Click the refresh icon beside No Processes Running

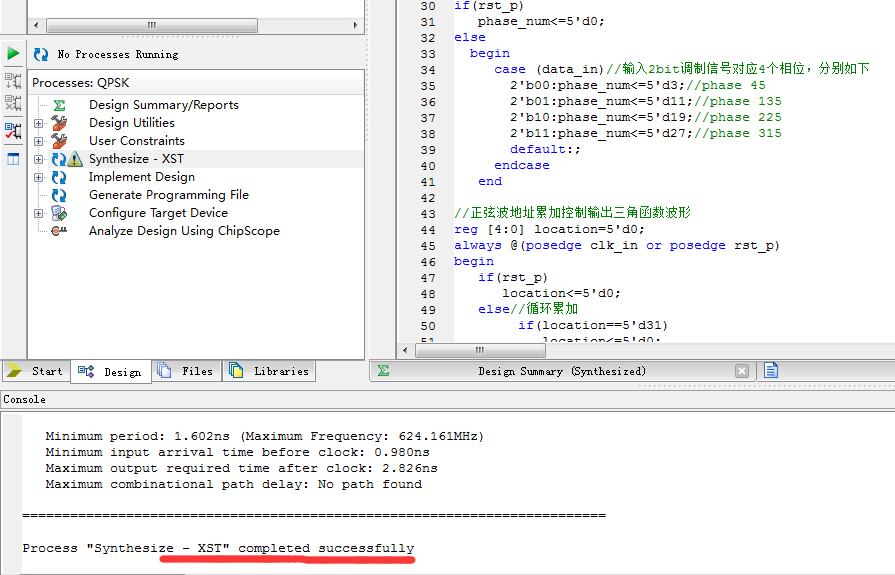pos(41,54)
